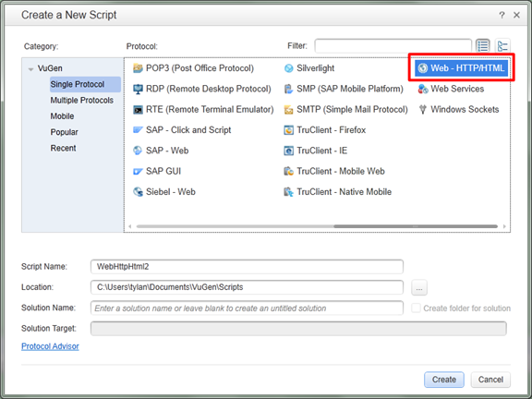Switch protocols to list view
532x399 pixels.
[483, 46]
